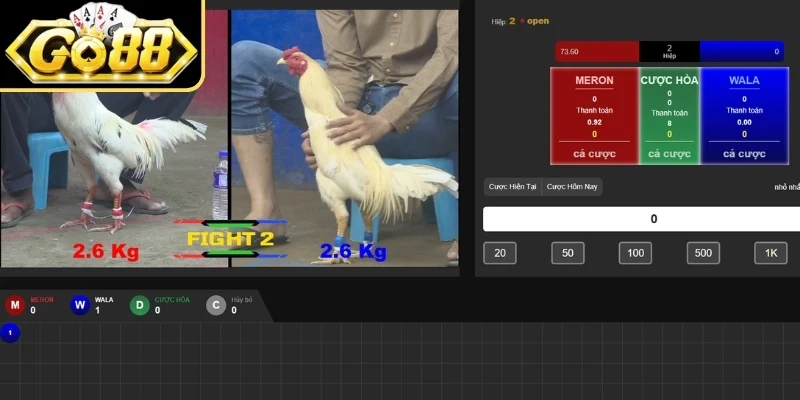This screenshot has width=800, height=400.
Task: Choose the 500 bet amount
Action: pyautogui.click(x=703, y=253)
